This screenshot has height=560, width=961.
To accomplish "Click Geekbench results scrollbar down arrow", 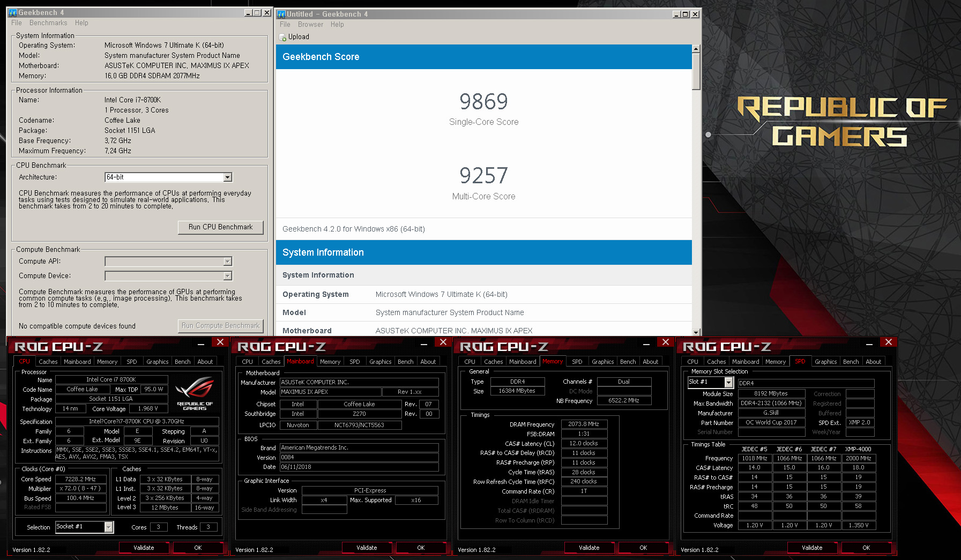I will [696, 332].
